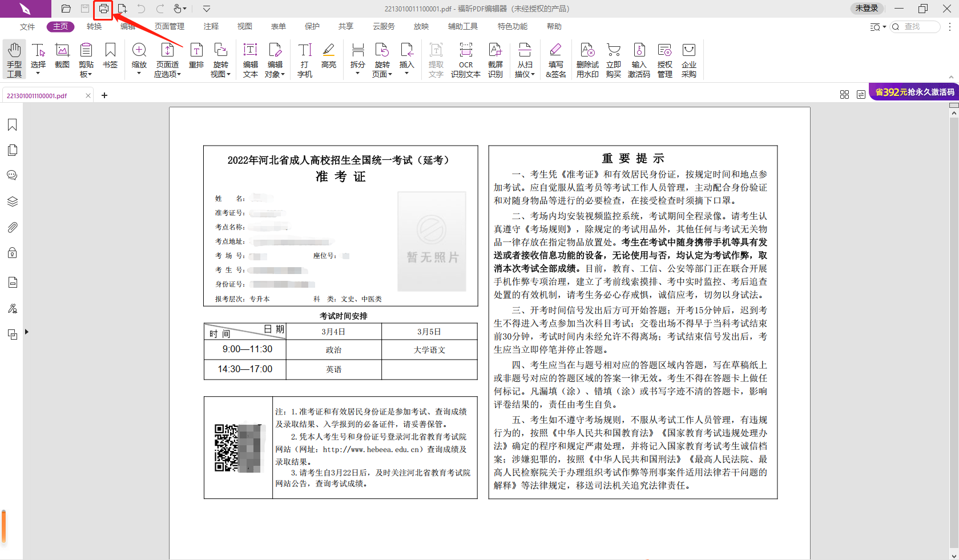
Task: Click the 填写&签名 fill and sign tool
Action: [x=556, y=59]
